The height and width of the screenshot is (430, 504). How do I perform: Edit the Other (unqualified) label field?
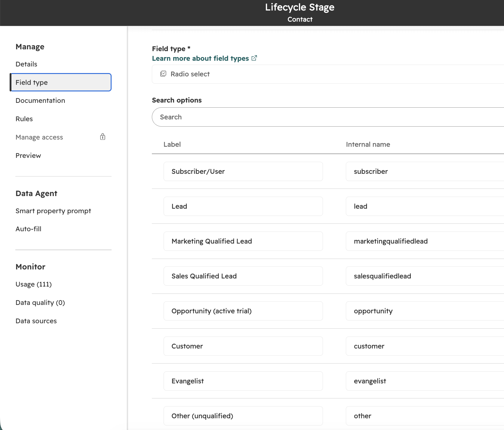click(243, 416)
